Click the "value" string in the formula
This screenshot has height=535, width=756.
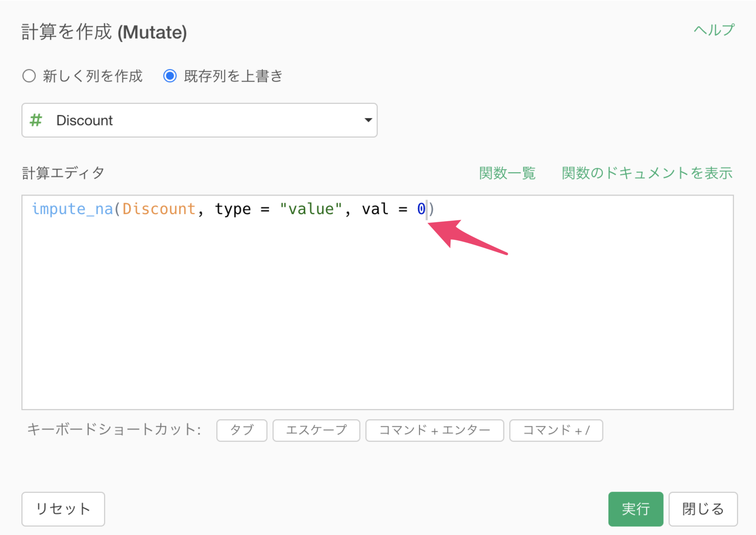(x=311, y=209)
